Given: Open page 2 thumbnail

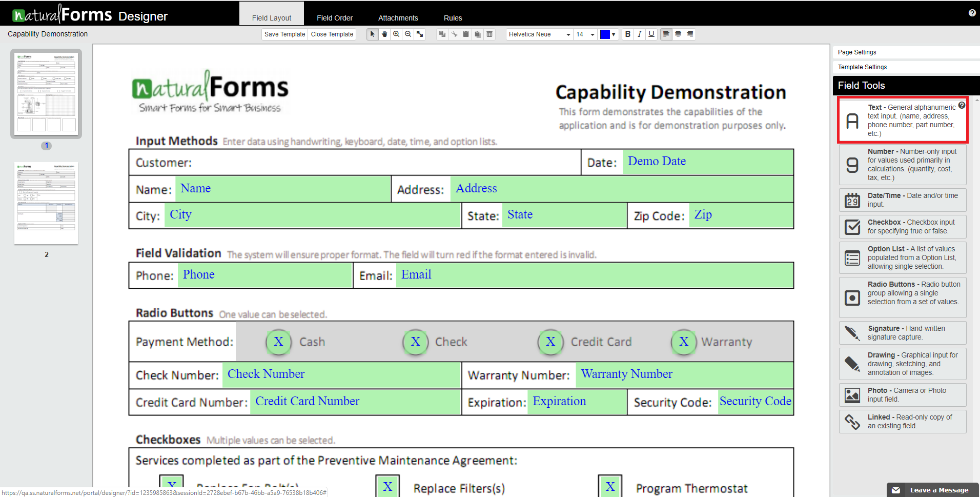Looking at the screenshot, I should (x=46, y=203).
